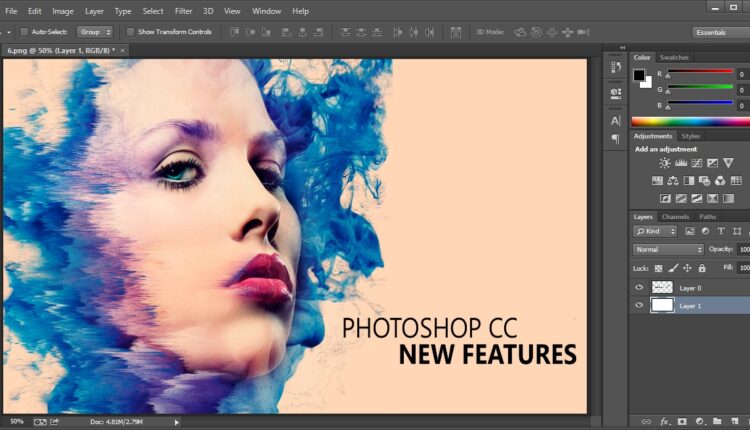Screen dimensions: 750x430
Task: Open the Filter menu
Action: [183, 11]
